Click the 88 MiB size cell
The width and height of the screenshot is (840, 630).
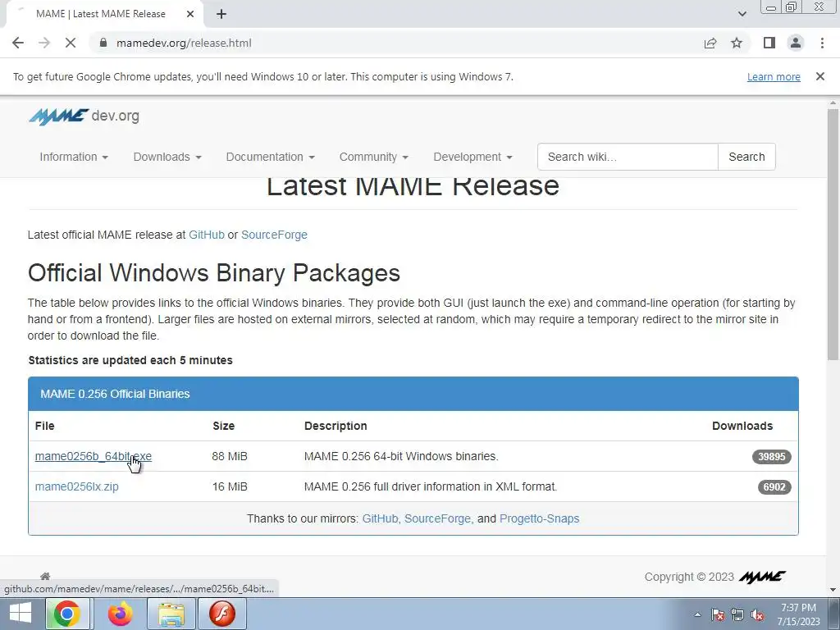click(230, 456)
